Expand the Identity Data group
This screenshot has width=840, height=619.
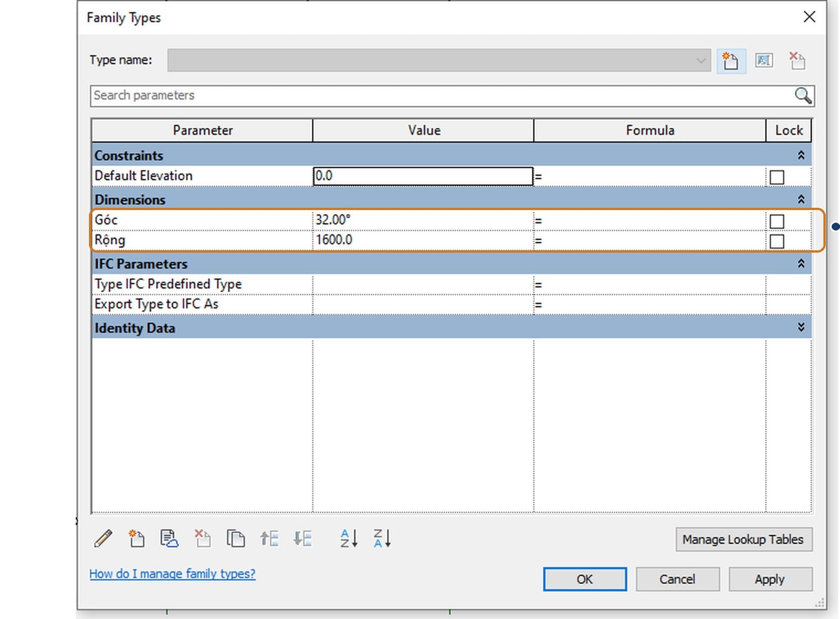[801, 328]
